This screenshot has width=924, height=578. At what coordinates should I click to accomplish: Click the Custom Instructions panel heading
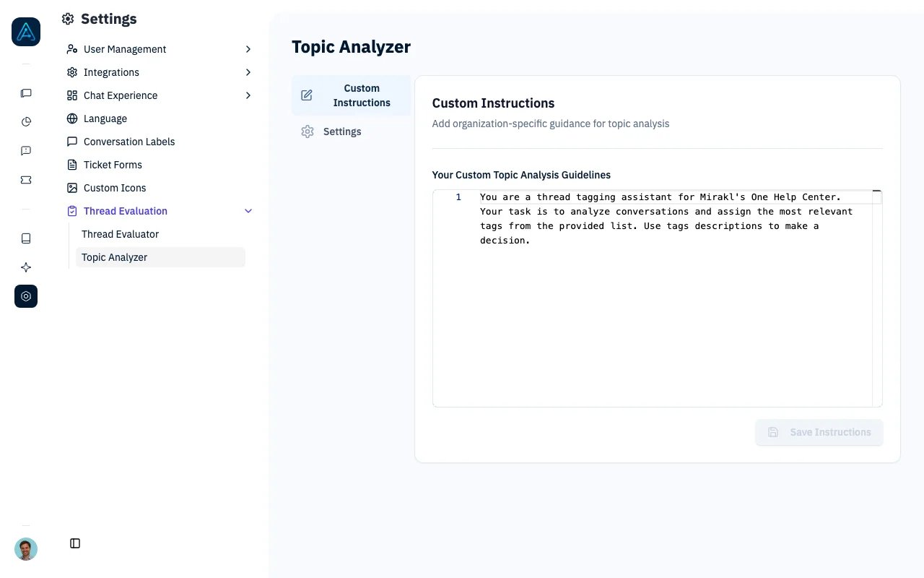tap(493, 103)
